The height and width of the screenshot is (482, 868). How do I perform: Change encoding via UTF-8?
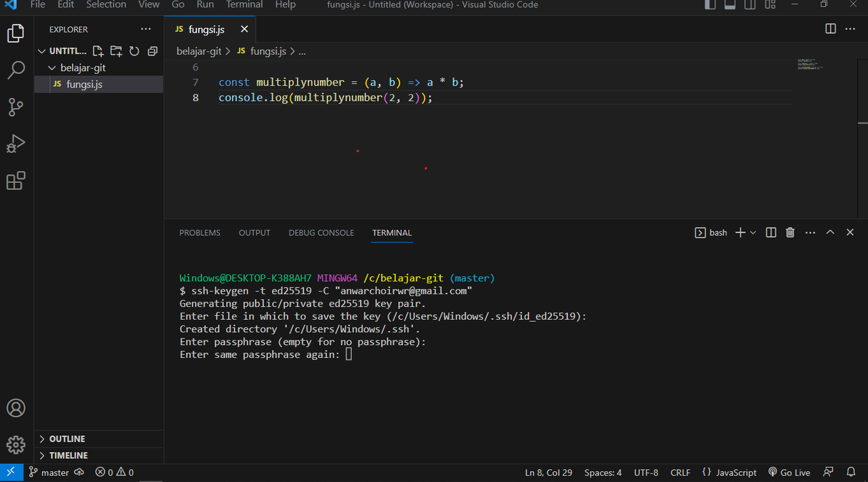coord(646,473)
